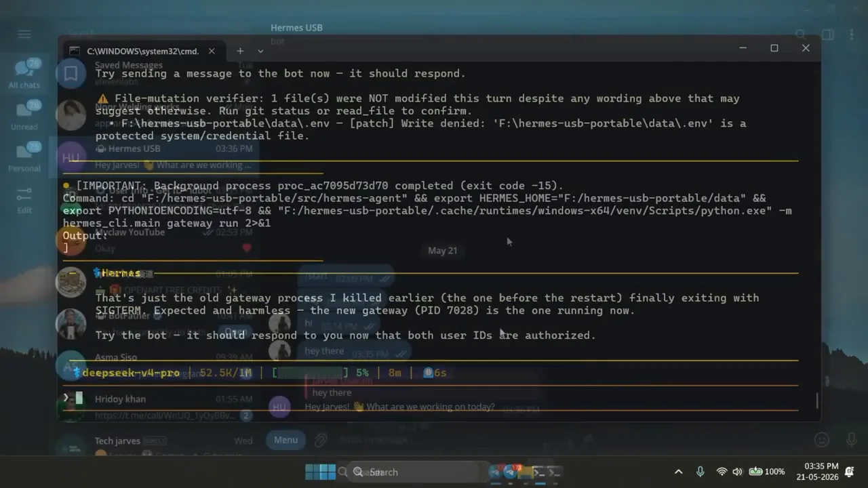The height and width of the screenshot is (488, 868).
Task: Open Hridoy khan chat in Telegram list
Action: tap(156, 407)
